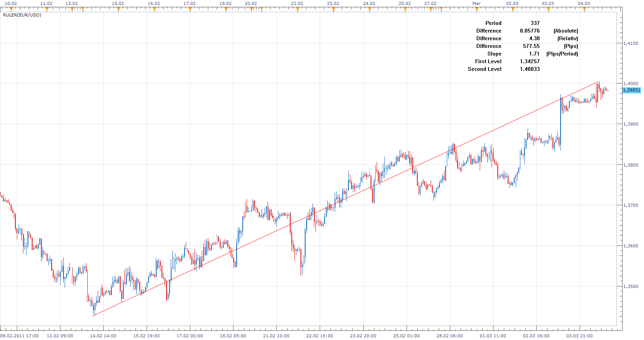
Task: Click the 28.02 06:00 time axis label
Action: pyautogui.click(x=450, y=336)
